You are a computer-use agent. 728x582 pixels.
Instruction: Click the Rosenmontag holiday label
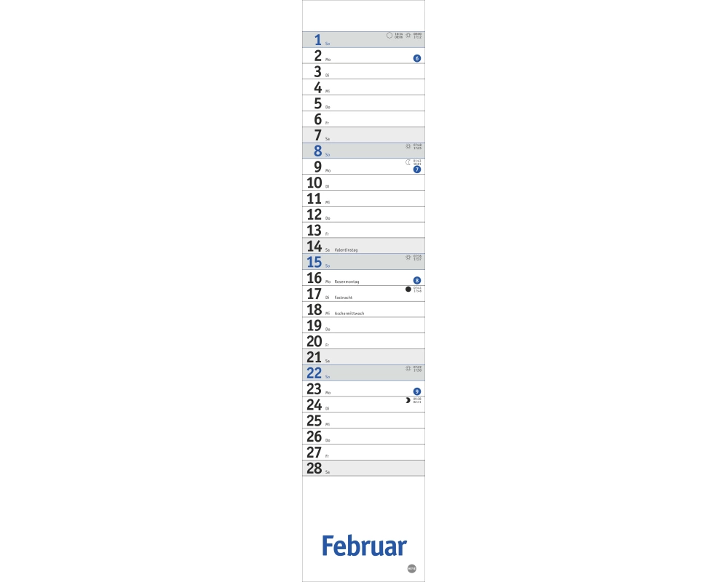347,282
